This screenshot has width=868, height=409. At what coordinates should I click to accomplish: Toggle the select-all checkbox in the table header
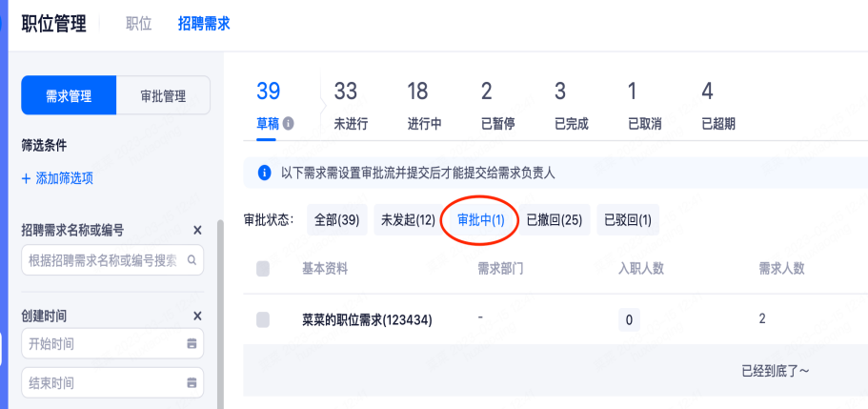pyautogui.click(x=264, y=269)
